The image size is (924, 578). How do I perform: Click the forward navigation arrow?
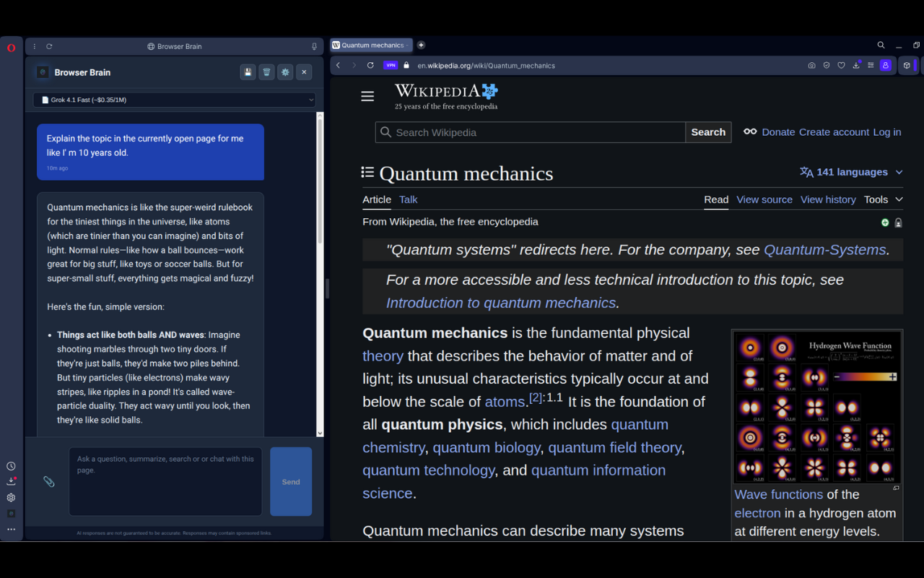click(354, 65)
